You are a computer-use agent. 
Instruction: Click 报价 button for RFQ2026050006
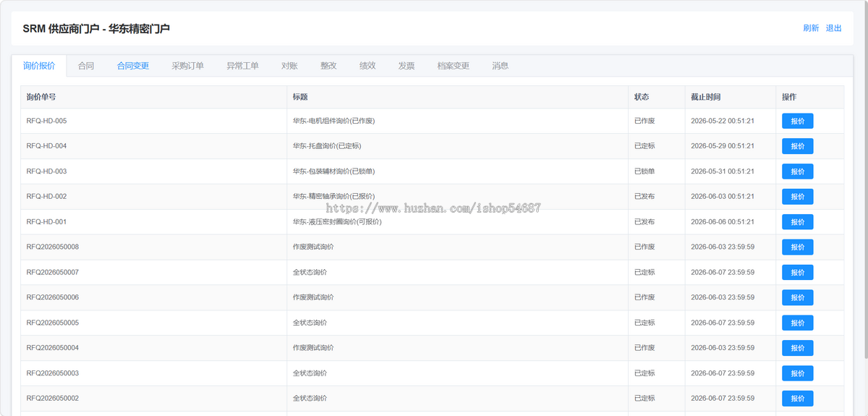(x=798, y=297)
